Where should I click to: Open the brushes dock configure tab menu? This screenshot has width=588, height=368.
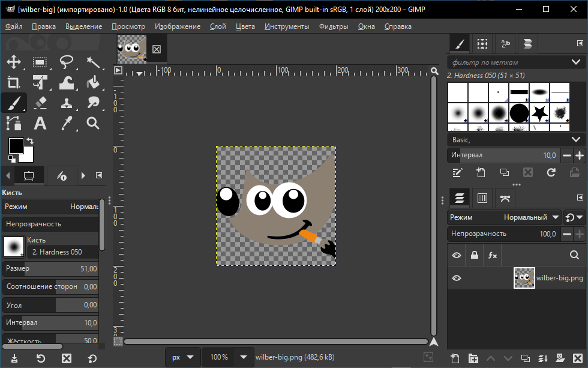point(580,43)
